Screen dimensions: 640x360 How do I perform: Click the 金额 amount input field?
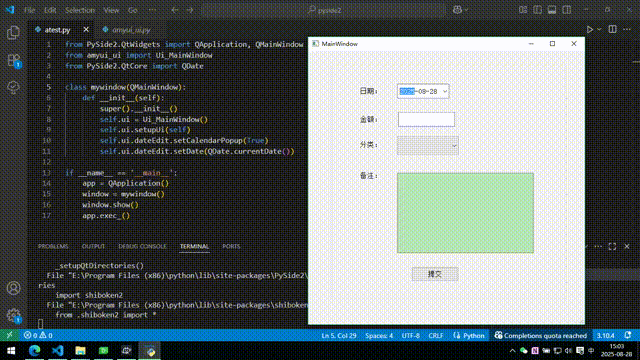click(x=426, y=119)
